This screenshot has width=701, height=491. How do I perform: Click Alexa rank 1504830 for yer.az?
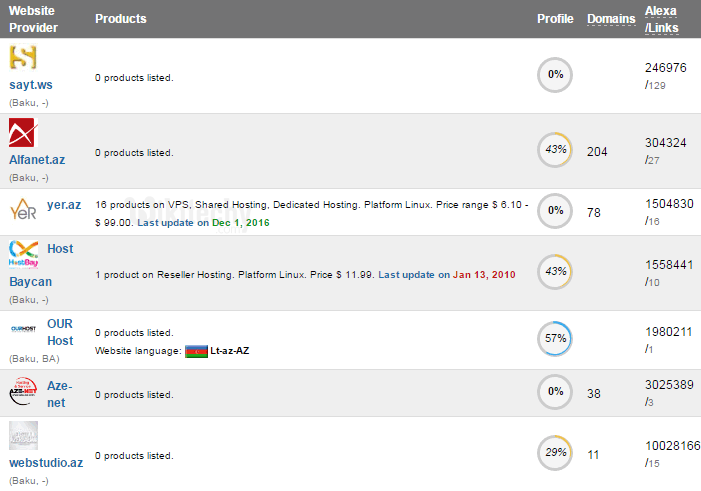click(669, 204)
